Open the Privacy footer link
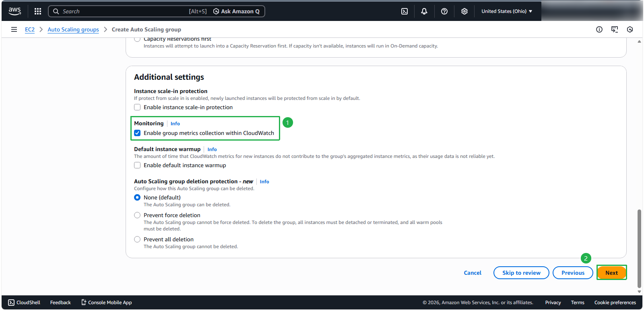This screenshot has height=311, width=644. click(553, 303)
